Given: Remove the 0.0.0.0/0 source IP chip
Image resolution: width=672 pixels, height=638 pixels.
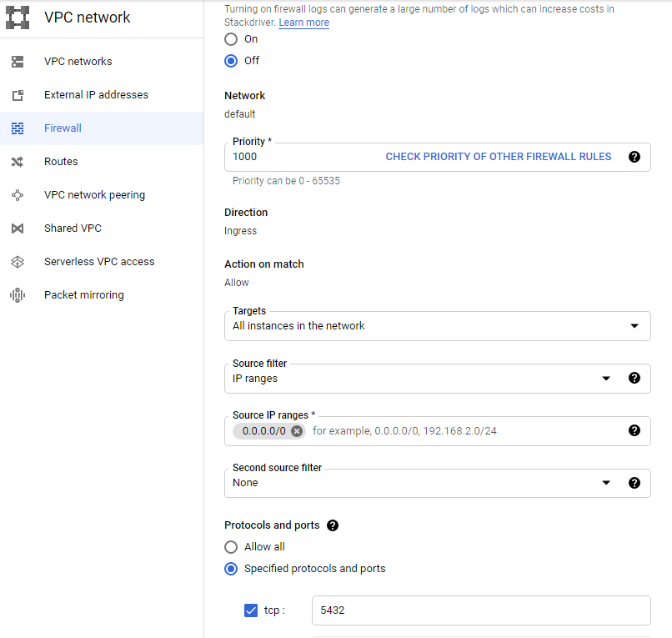Looking at the screenshot, I should [x=296, y=431].
